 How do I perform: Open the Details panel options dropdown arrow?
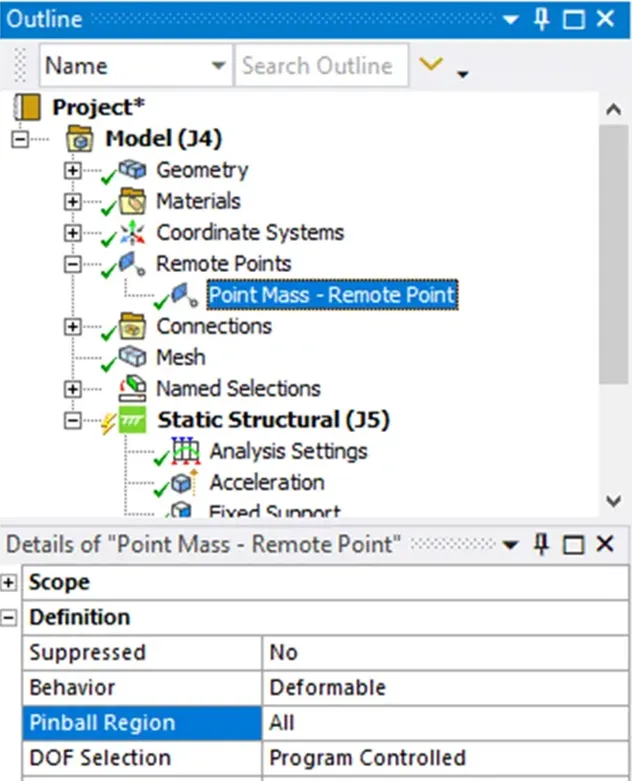[510, 545]
